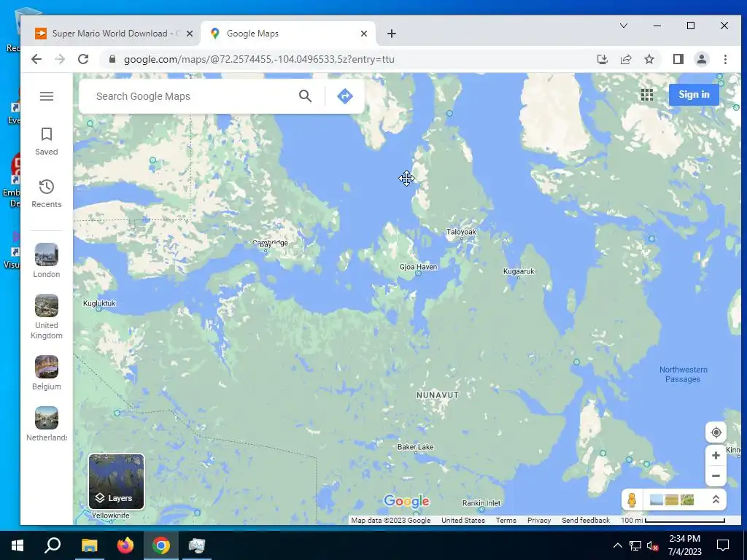Open Directions with the blue arrow icon
The image size is (747, 560).
pos(345,96)
